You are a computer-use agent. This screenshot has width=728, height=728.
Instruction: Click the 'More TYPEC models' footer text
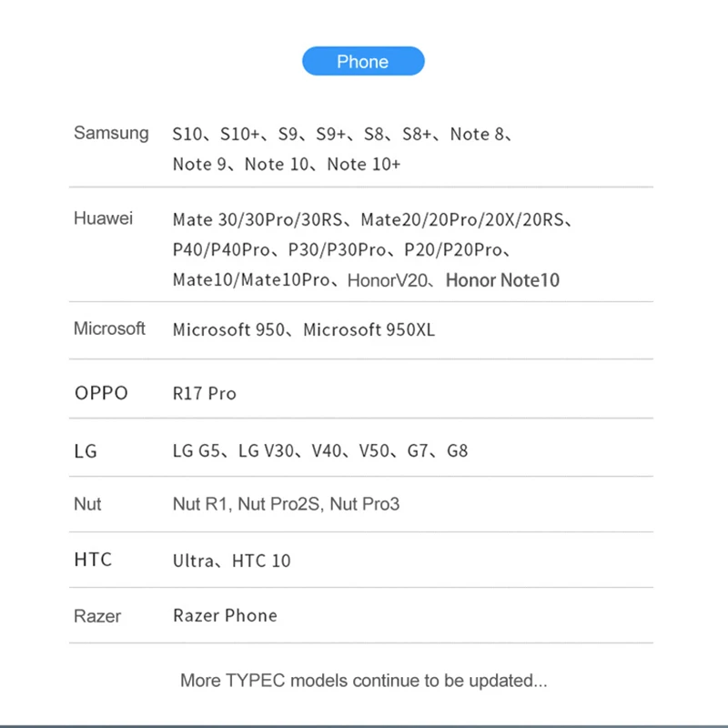(363, 680)
